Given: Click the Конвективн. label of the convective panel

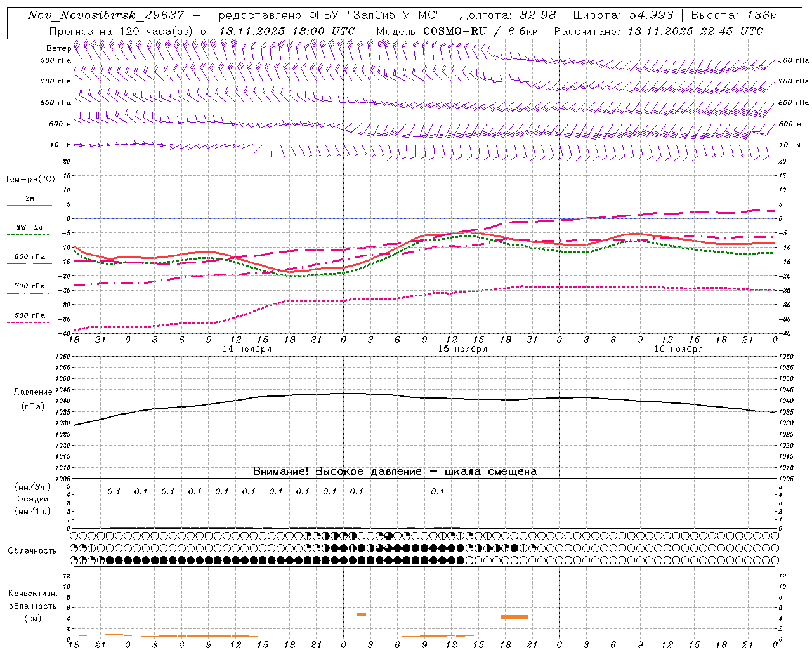Looking at the screenshot, I should tap(33, 594).
